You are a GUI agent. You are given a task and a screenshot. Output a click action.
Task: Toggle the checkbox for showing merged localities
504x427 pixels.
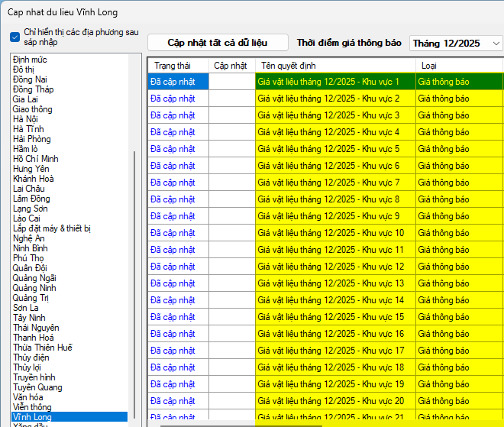pos(15,37)
